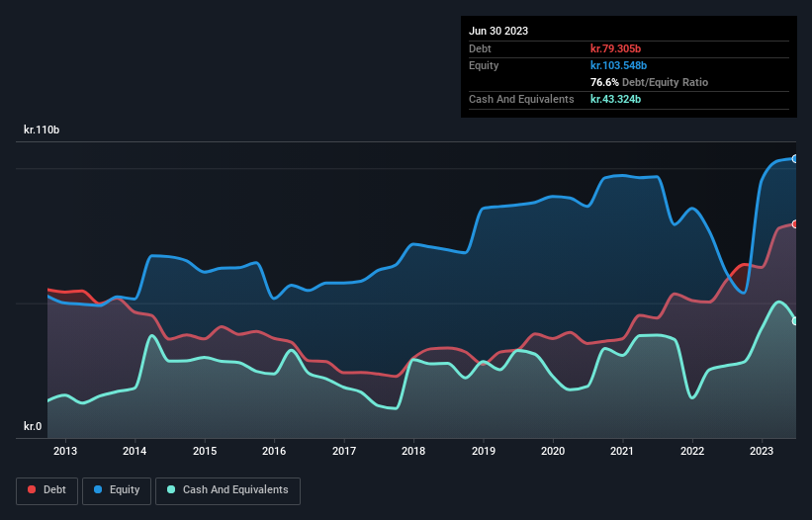Click the 2013 x-axis label

[65, 451]
